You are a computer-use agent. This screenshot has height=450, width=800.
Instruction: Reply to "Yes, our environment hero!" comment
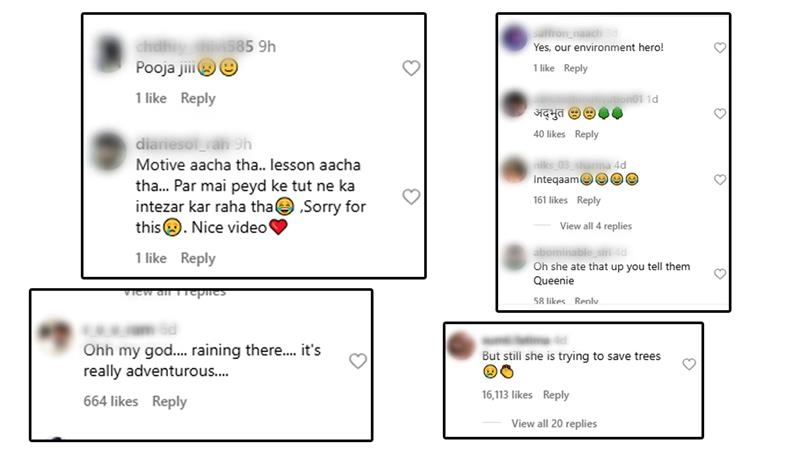[575, 68]
